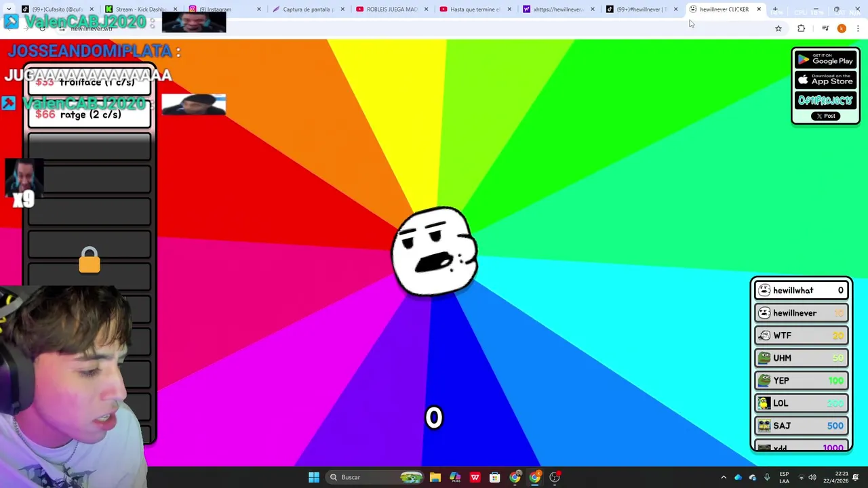The image size is (868, 488).
Task: Open Microsoft 365 from the taskbar
Action: coord(455,477)
